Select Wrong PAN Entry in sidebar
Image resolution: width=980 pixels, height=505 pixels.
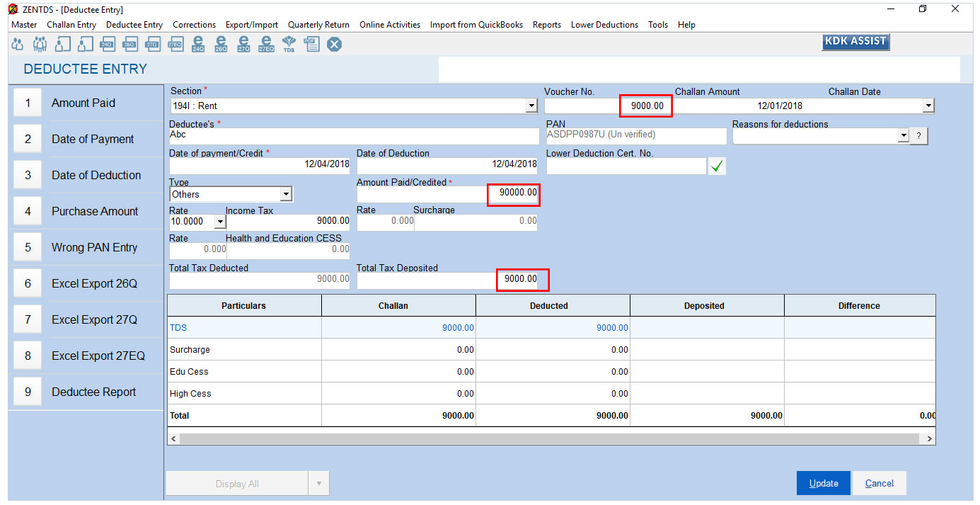[94, 248]
